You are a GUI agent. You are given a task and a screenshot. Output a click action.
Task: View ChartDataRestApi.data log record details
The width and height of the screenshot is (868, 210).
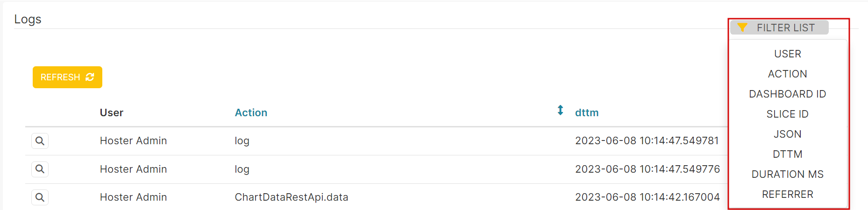pyautogui.click(x=40, y=197)
